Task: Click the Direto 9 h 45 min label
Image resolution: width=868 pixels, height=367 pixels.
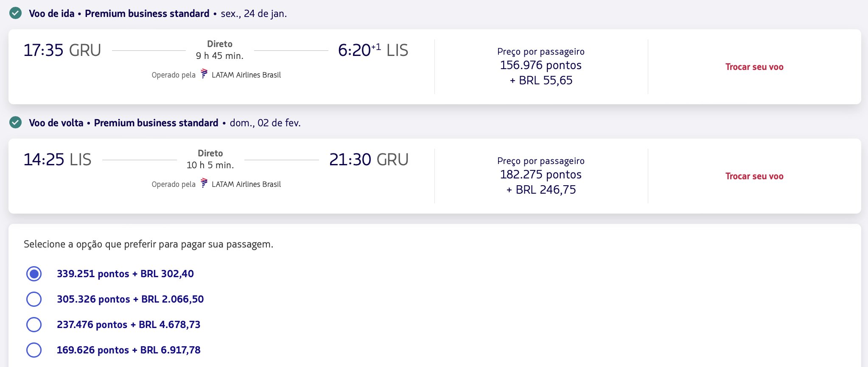Action: pyautogui.click(x=220, y=50)
